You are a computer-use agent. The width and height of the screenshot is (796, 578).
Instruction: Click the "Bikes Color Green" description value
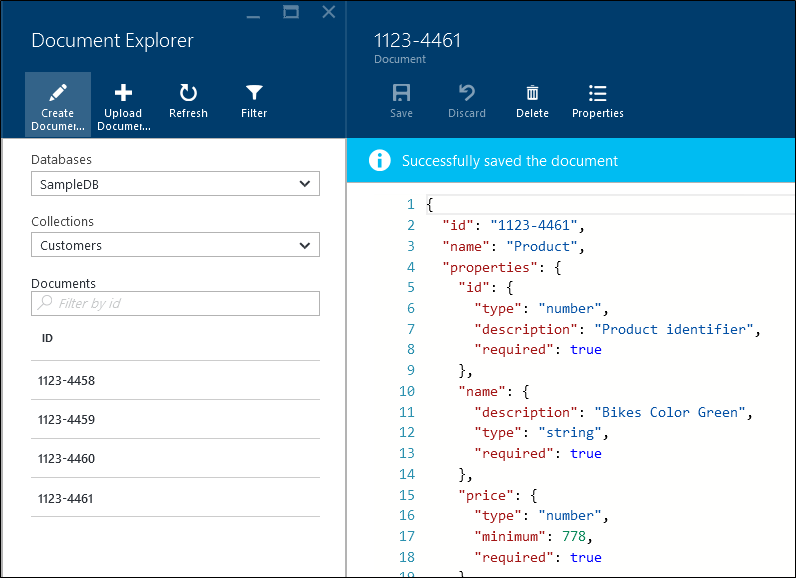[x=669, y=412]
